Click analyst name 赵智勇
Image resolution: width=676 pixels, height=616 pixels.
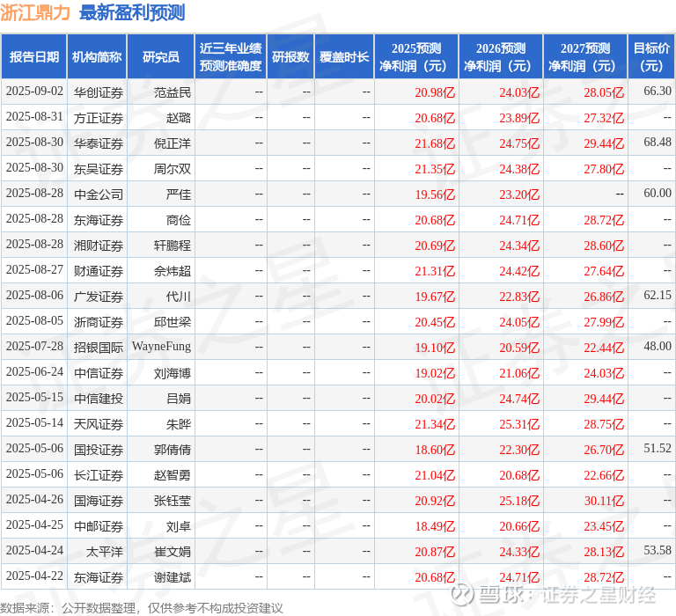point(173,474)
